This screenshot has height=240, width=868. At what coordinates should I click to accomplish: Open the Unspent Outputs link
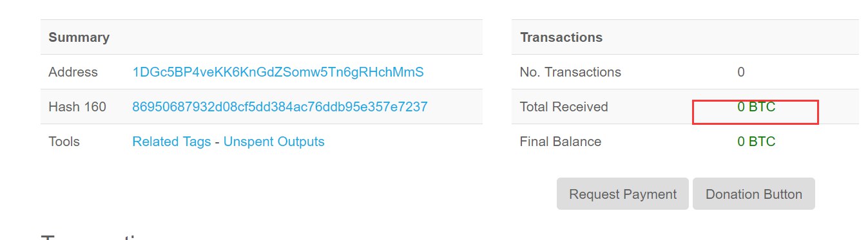point(274,142)
